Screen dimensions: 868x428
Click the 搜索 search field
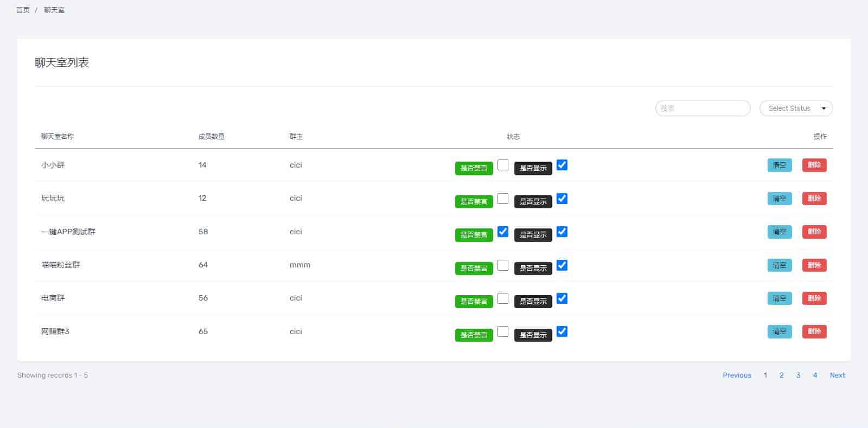click(x=703, y=108)
